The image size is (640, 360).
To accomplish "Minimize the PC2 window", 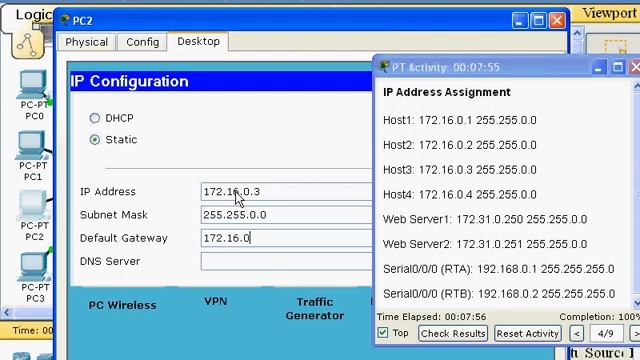I will (x=520, y=20).
